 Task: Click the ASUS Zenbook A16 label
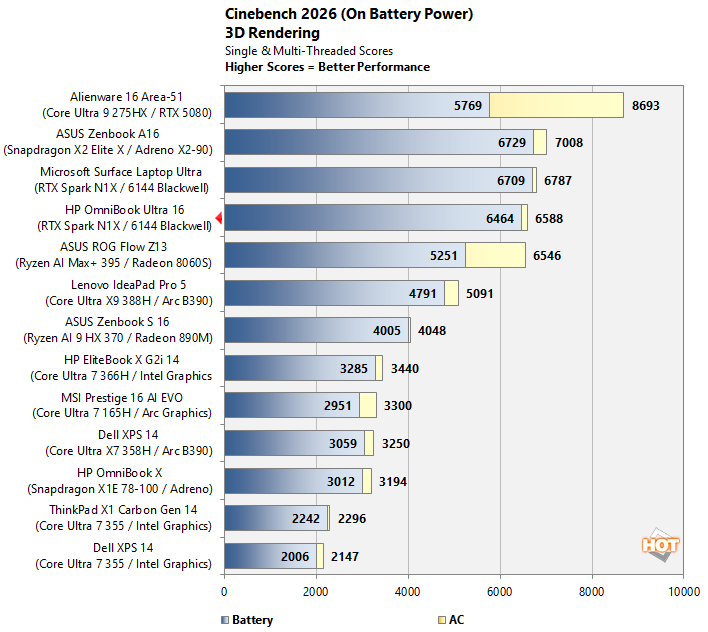[x=107, y=142]
